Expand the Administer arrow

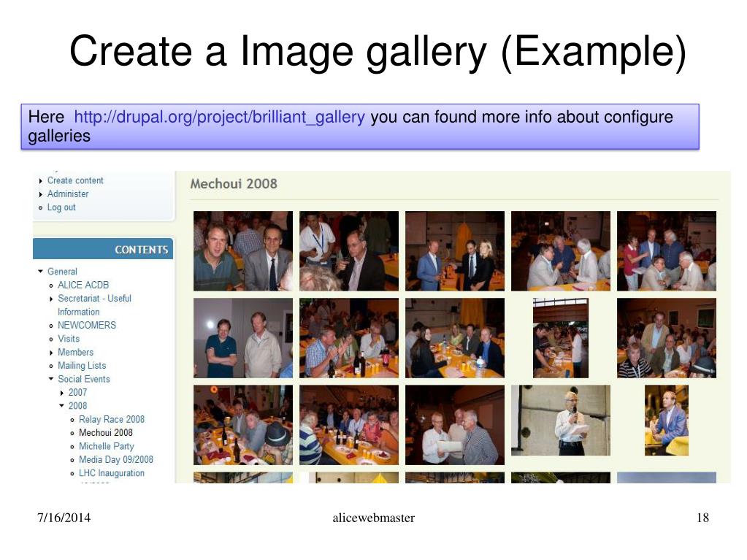pyautogui.click(x=40, y=194)
